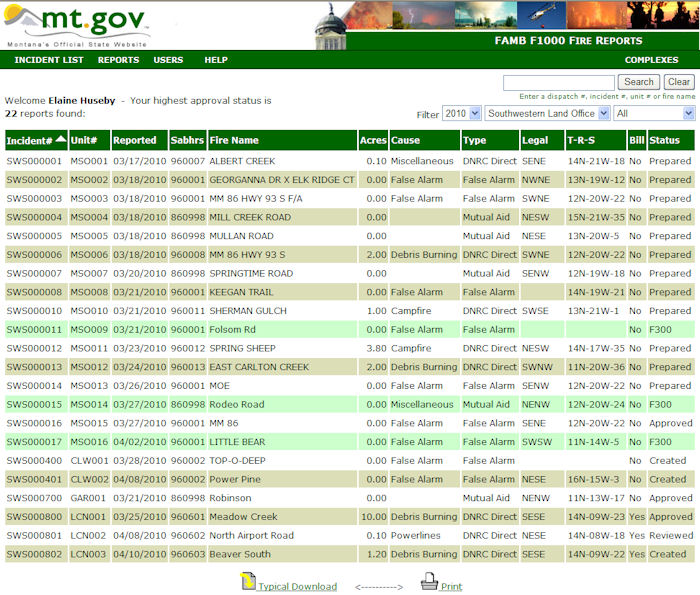Image resolution: width=700 pixels, height=595 pixels.
Task: Open the All status filter dropdown
Action: click(x=654, y=114)
